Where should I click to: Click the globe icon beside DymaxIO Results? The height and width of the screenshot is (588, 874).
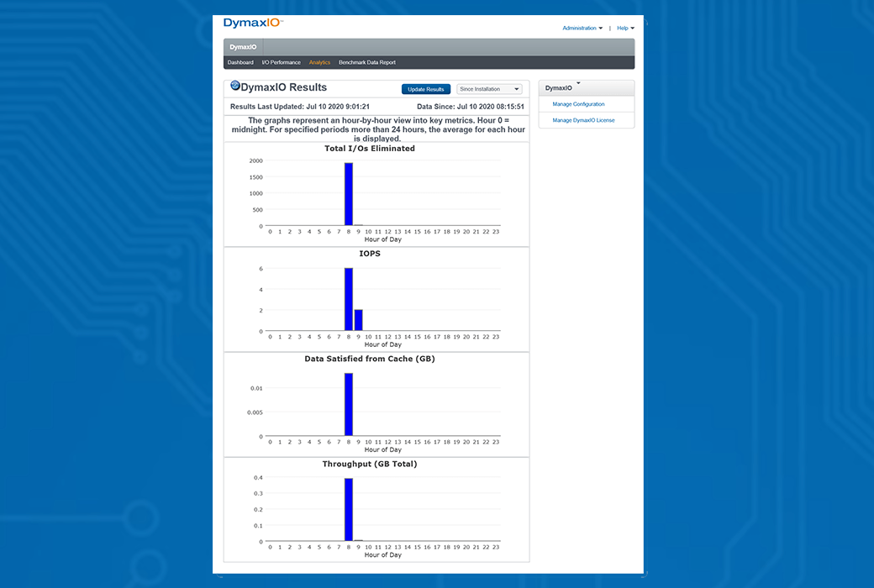coord(235,86)
